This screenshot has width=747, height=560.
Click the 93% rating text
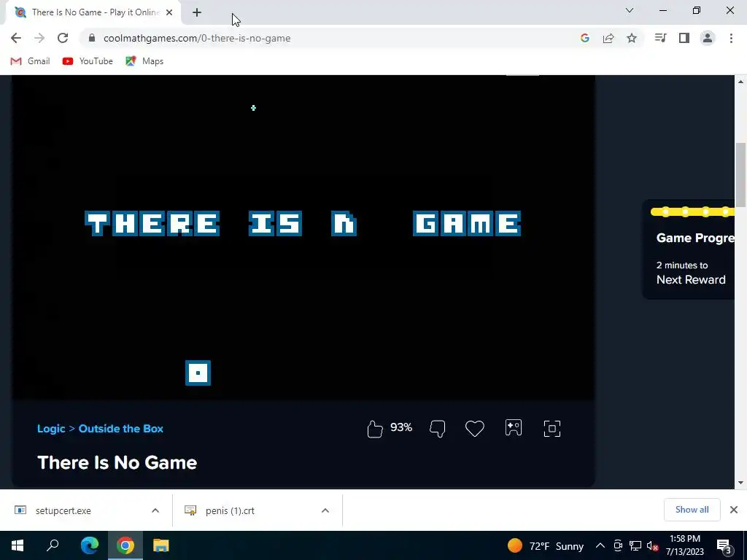pyautogui.click(x=401, y=427)
